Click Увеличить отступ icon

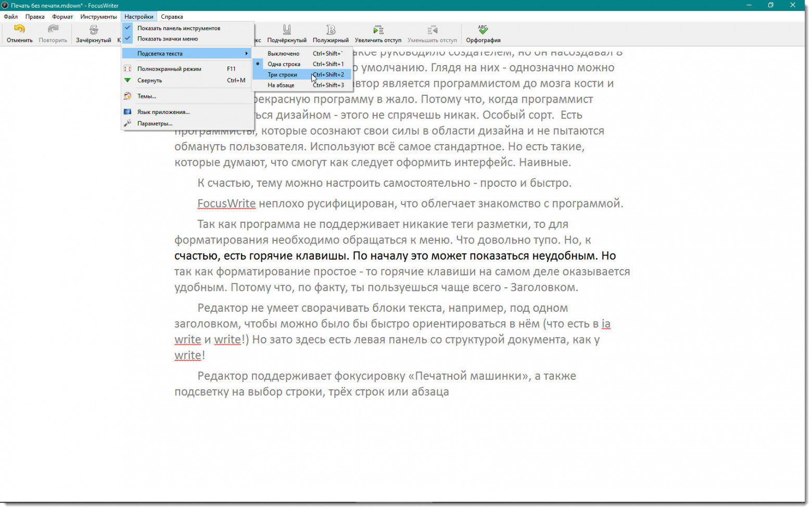377,33
